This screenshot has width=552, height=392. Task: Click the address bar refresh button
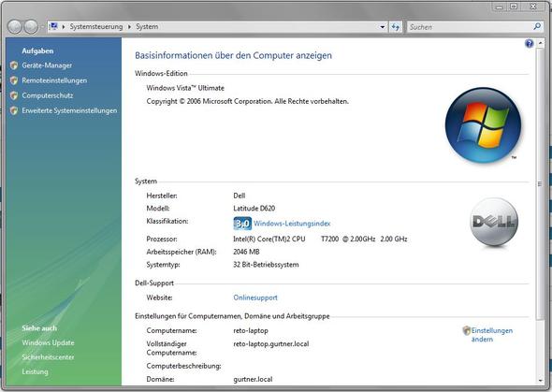[x=396, y=27]
